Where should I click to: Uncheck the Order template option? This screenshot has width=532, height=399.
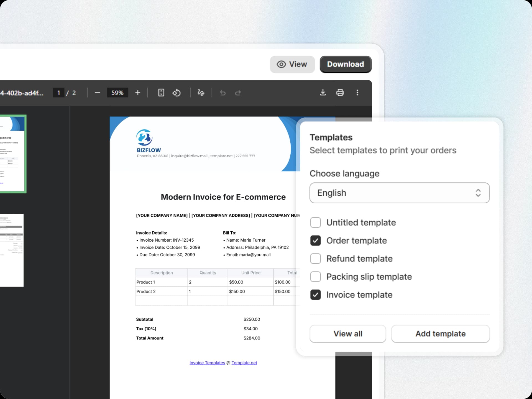pos(315,241)
